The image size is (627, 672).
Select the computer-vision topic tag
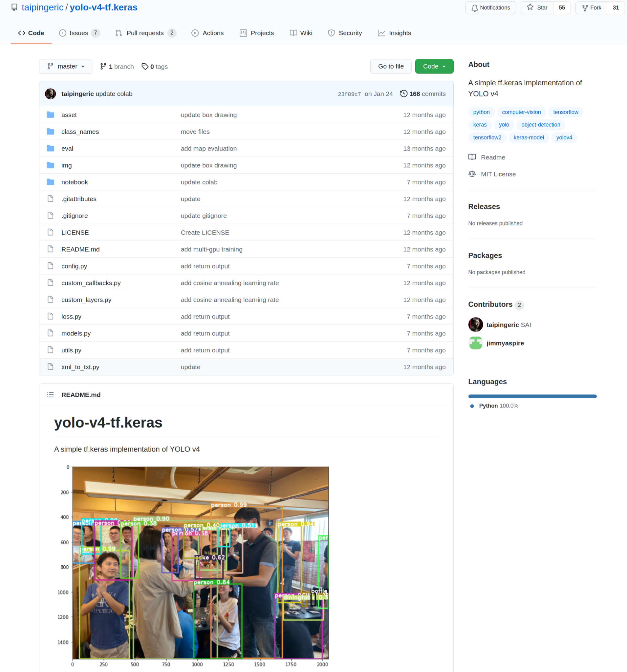click(x=521, y=112)
